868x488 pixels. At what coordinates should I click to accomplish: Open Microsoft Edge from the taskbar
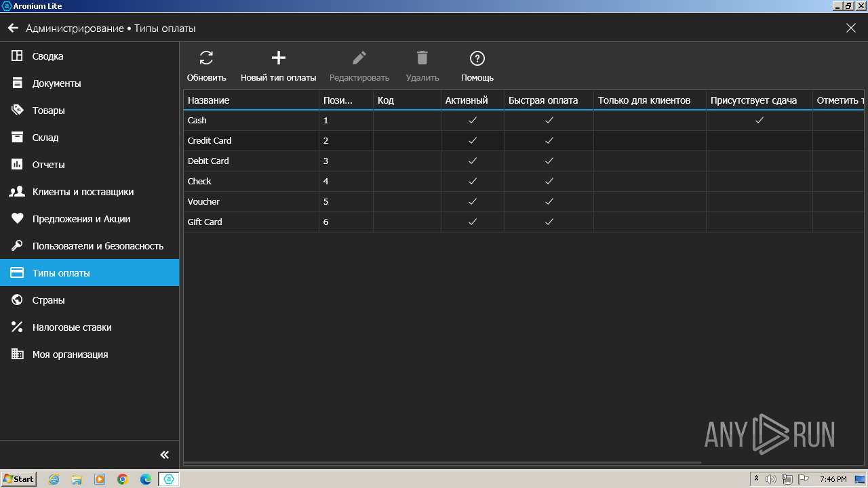click(146, 479)
